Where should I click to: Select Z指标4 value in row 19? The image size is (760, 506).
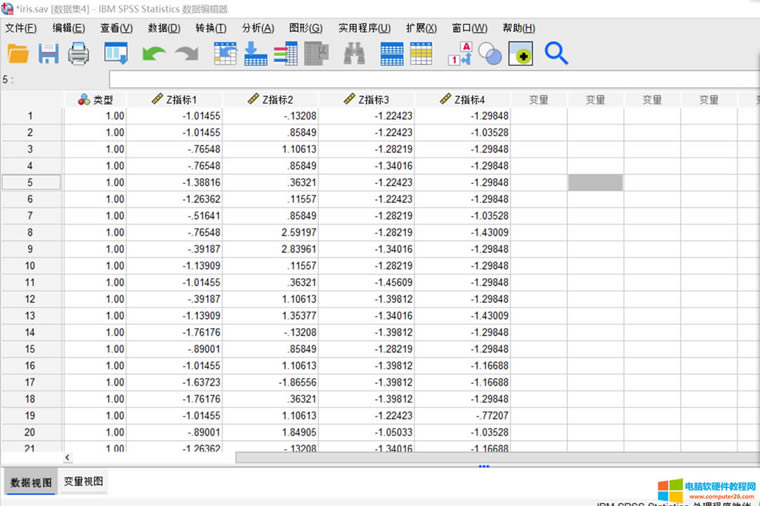click(x=463, y=416)
